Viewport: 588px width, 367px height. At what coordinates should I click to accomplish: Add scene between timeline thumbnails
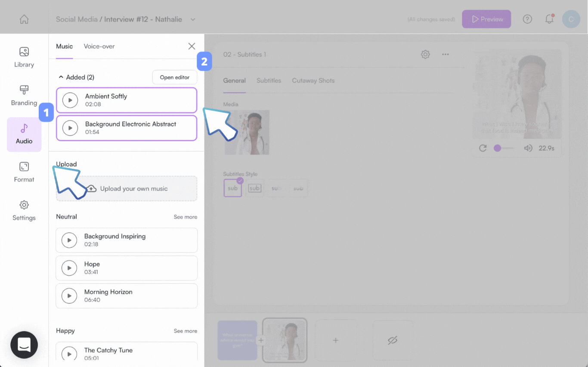260,340
